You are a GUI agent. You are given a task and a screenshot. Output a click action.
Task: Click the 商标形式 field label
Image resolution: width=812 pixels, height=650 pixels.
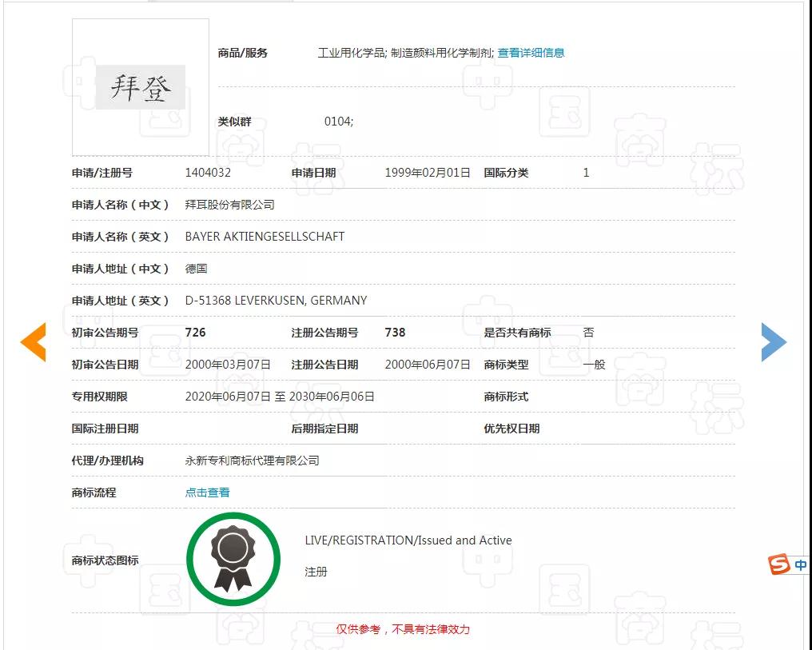506,397
